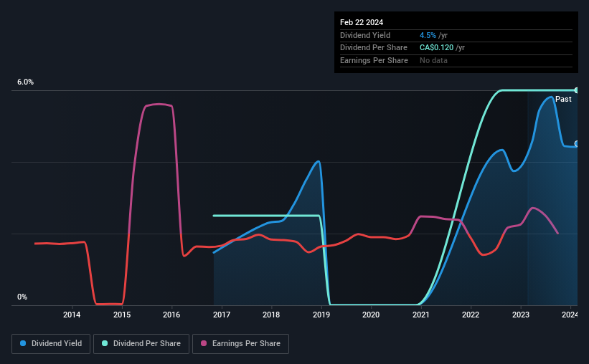589x364 pixels.
Task: Click the teal endpoint marker at 6.0%
Action: (576, 90)
